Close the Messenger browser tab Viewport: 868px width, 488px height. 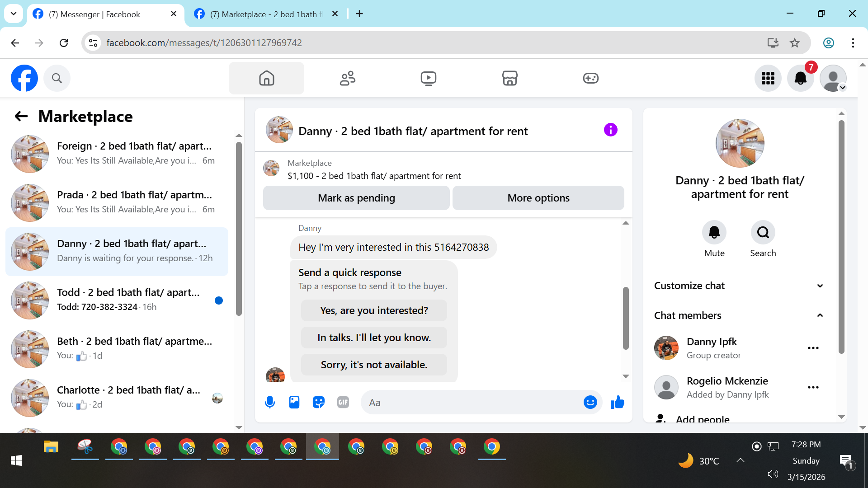(x=174, y=14)
